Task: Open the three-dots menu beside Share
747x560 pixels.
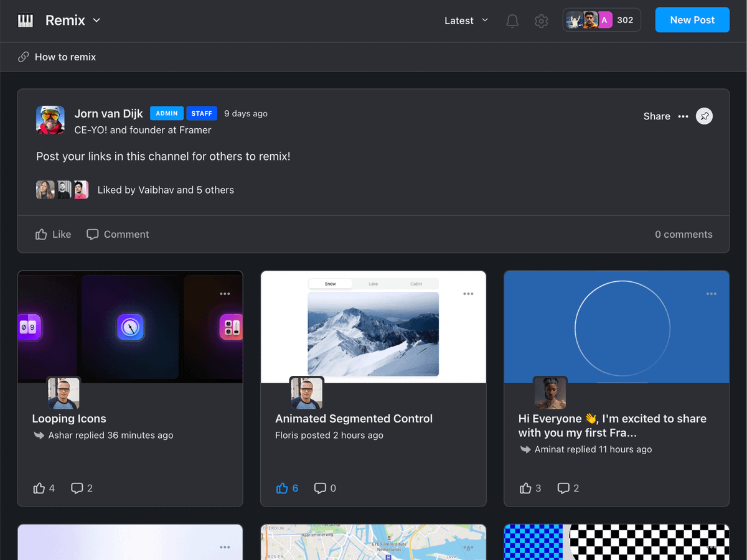Action: point(683,116)
